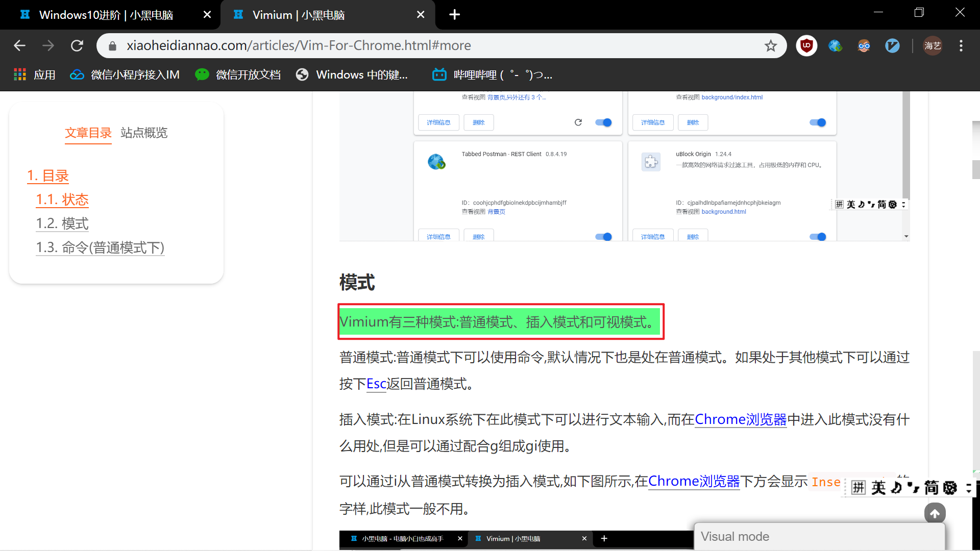Click the scroll-down arrow in the extensions screenshot
Screen dimensions: 980x551
[x=906, y=236]
